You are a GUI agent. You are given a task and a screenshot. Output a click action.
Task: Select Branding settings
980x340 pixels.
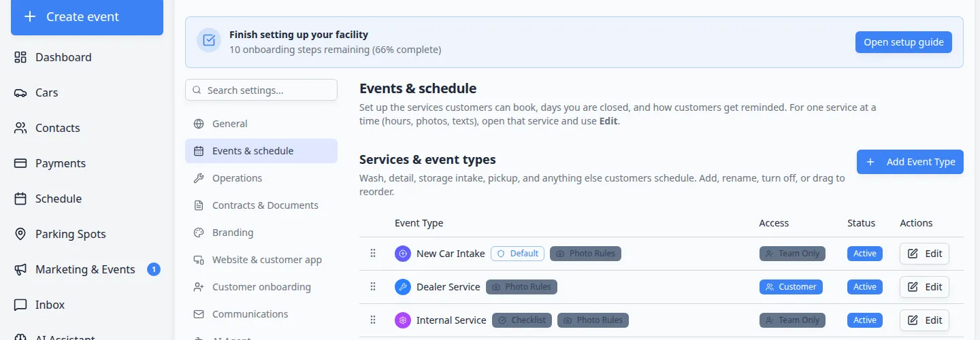click(x=261, y=233)
